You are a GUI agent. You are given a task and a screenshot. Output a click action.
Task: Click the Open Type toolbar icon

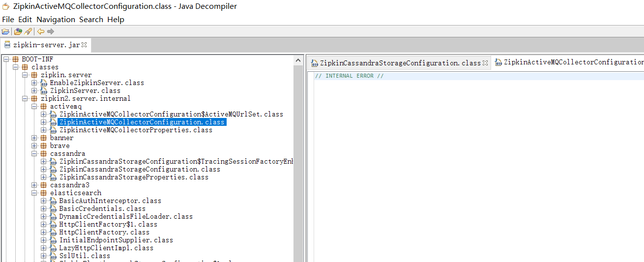click(18, 31)
